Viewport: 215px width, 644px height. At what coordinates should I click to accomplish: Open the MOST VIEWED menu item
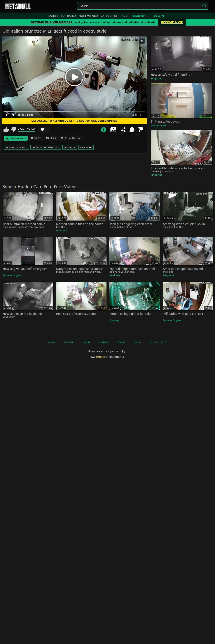88,16
